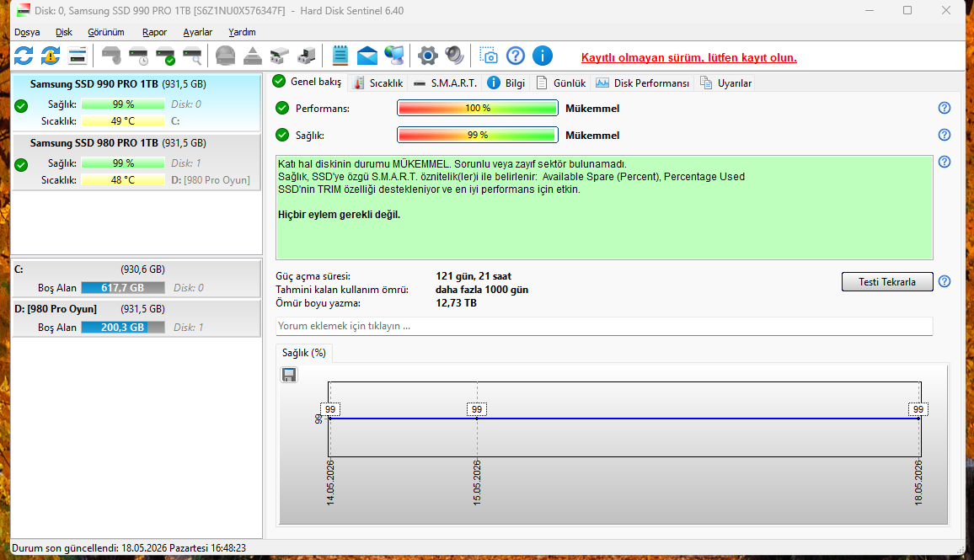Click the 'daha fazla 1000 gün' value
Screen dimensions: 974x560
tap(482, 290)
